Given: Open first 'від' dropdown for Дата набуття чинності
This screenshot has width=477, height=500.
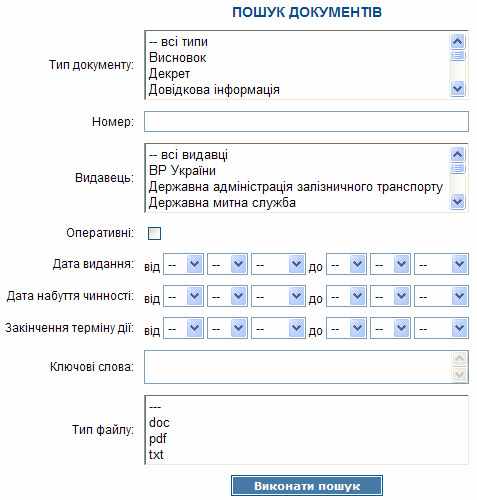Looking at the screenshot, I should coord(183,296).
